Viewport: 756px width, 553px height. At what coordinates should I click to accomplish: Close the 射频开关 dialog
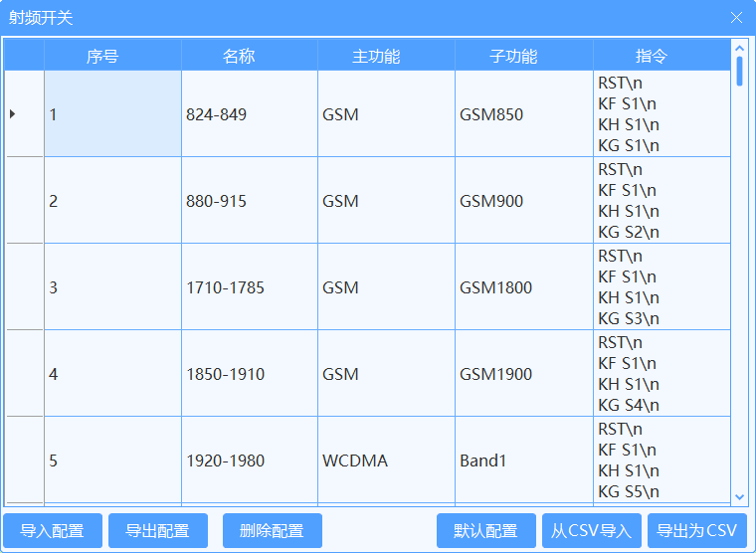click(x=736, y=18)
